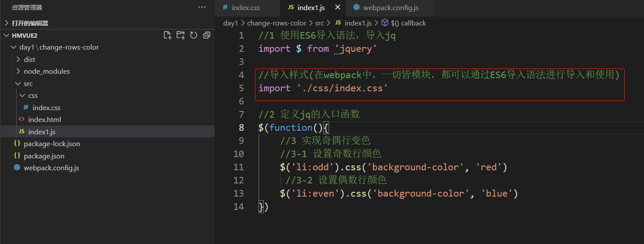Switch to the index.css tab

[x=245, y=7]
